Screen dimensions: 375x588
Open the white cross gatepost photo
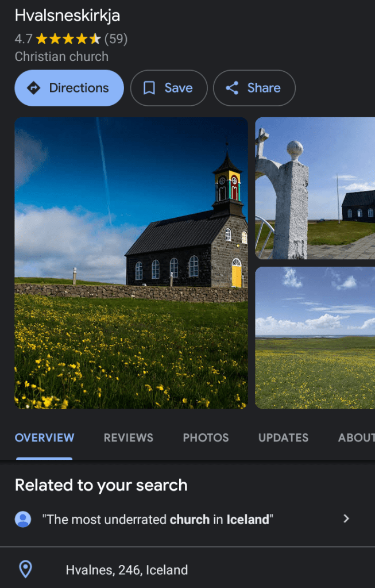click(x=315, y=188)
